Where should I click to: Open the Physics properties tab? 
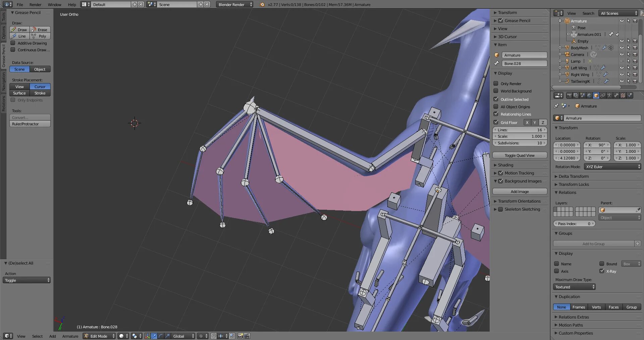pos(630,95)
